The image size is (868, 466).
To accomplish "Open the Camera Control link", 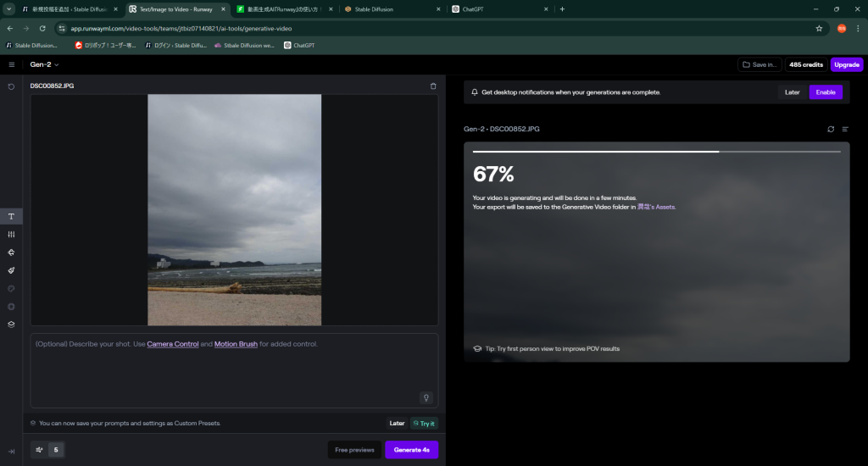I will (173, 344).
